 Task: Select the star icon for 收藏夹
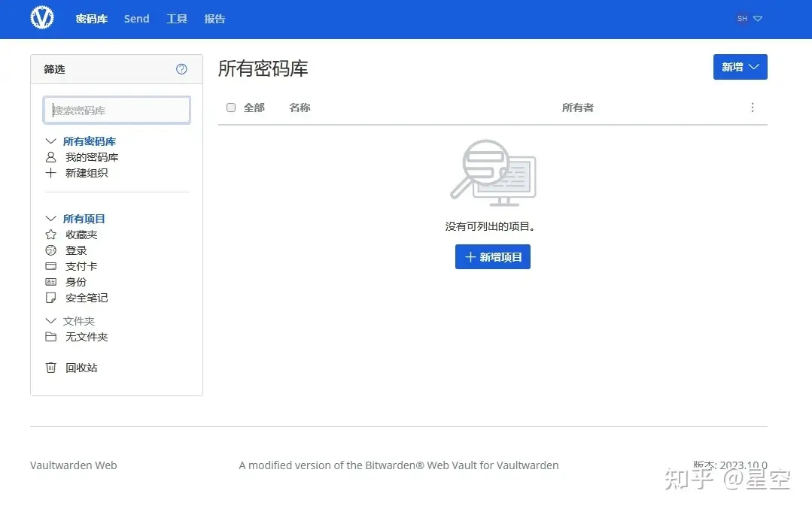(51, 235)
